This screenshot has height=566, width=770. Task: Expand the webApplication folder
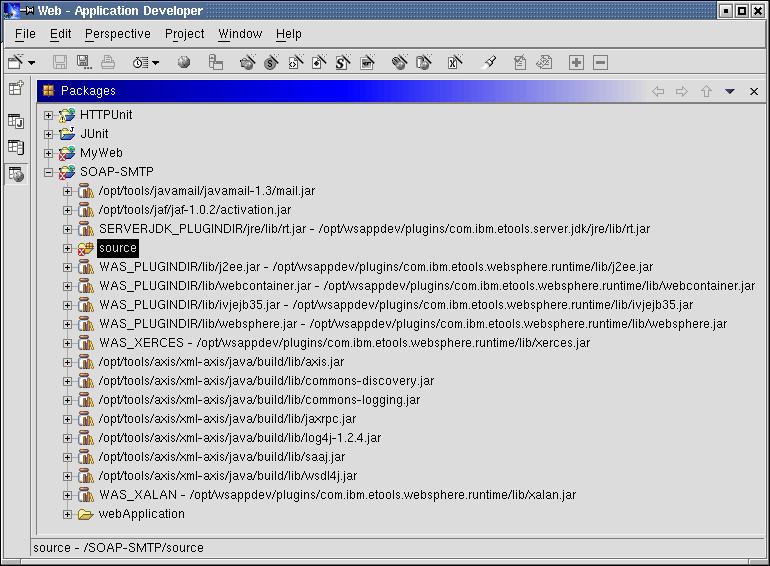67,514
